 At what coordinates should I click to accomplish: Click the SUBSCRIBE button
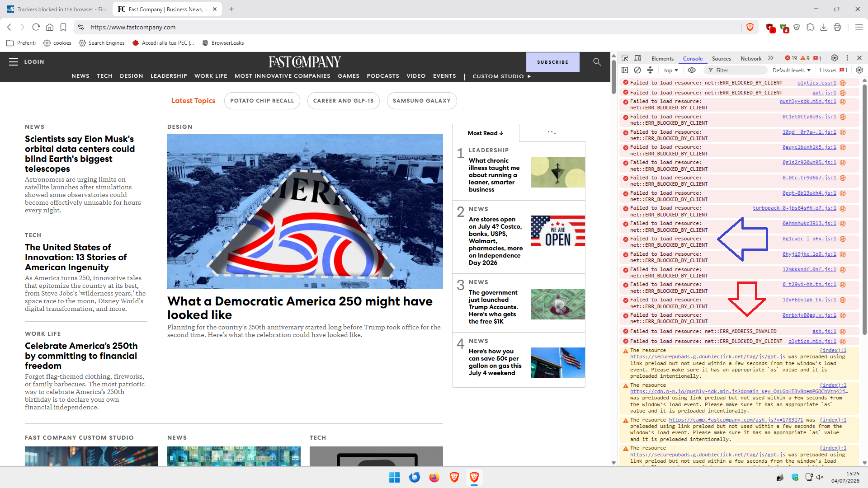click(x=553, y=62)
